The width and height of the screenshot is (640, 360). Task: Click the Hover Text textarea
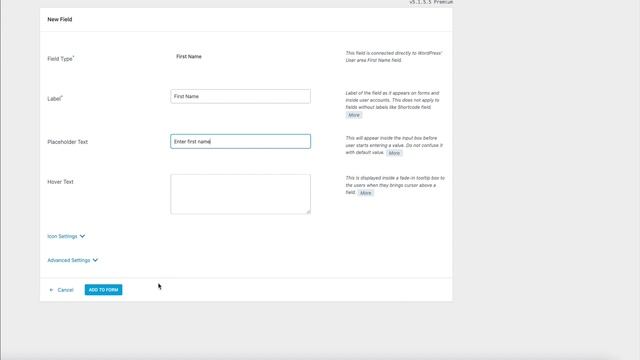[240, 194]
